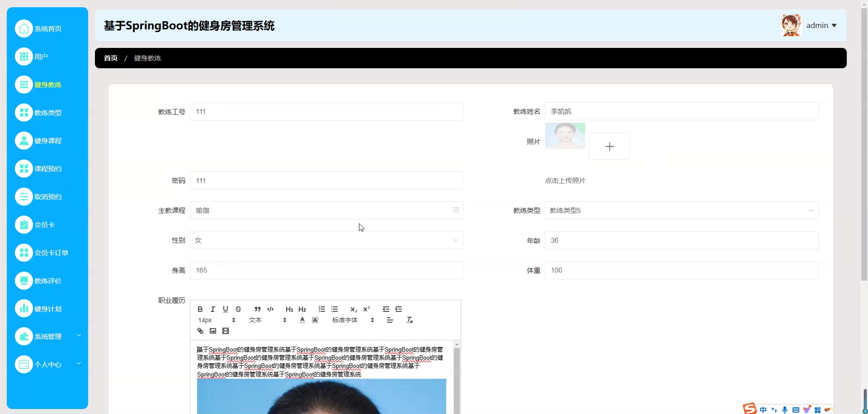The height and width of the screenshot is (414, 868).
Task: Open the 会员卡订单 sidebar menu item
Action: pyautogui.click(x=47, y=253)
